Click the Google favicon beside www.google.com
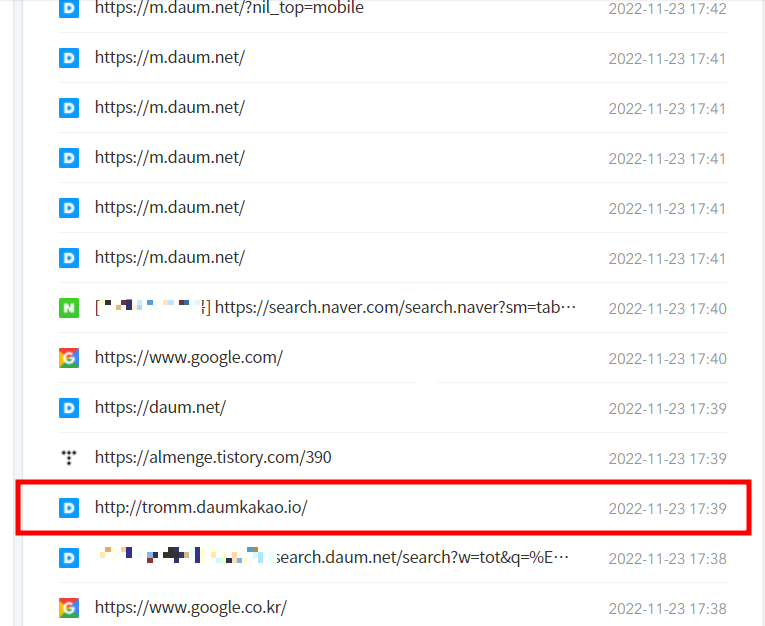This screenshot has width=765, height=626. 69,358
